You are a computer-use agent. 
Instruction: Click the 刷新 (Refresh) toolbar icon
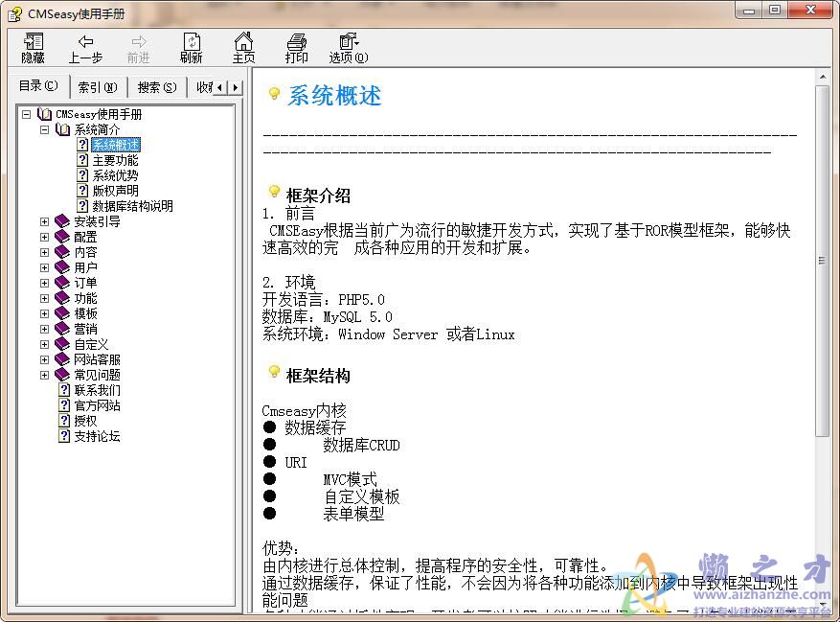(191, 48)
